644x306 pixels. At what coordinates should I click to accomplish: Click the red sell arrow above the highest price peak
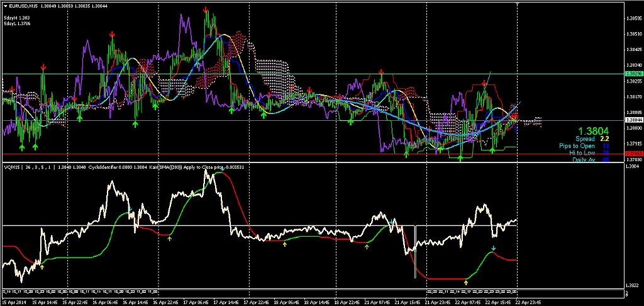tap(206, 9)
